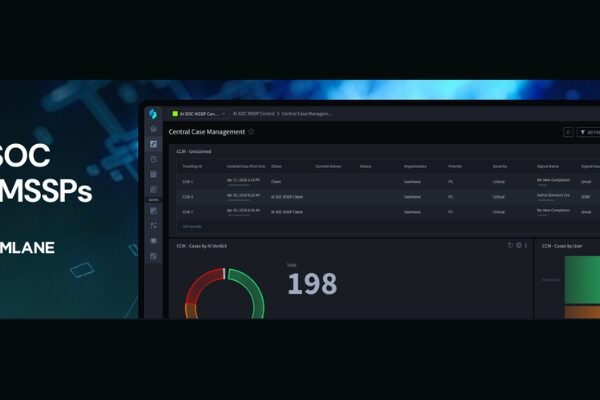This screenshot has height=400, width=600.
Task: Click the Current Owner column header
Action: click(x=328, y=166)
